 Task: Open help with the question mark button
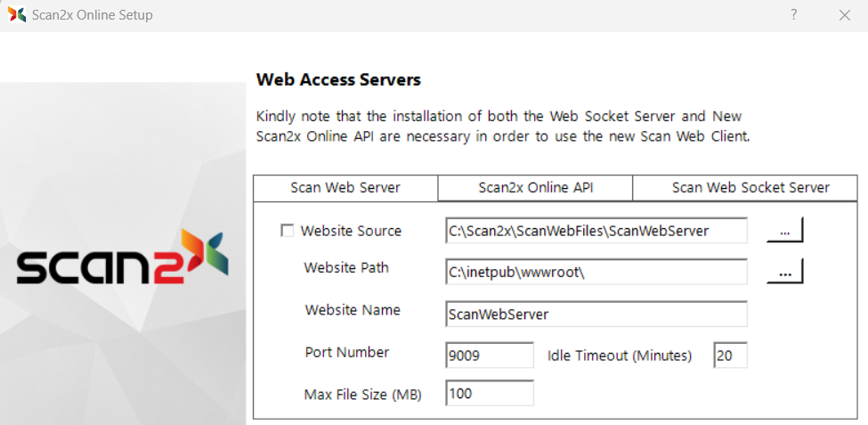793,15
